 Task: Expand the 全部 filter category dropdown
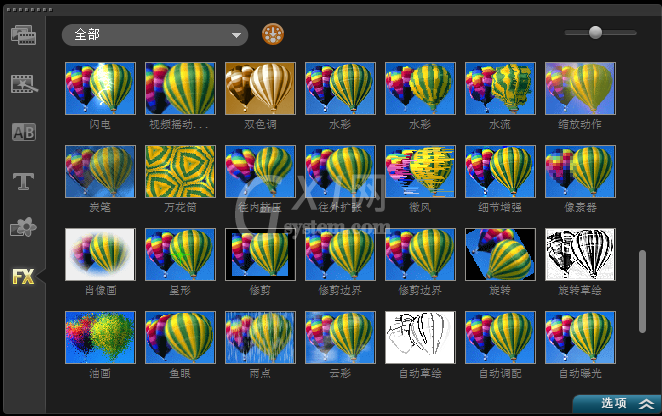[155, 35]
